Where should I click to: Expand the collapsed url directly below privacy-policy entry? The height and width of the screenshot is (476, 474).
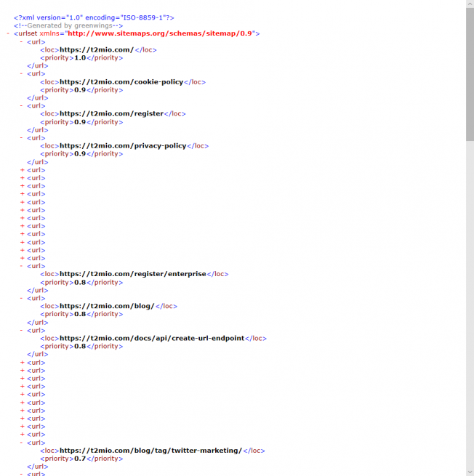tap(22, 170)
